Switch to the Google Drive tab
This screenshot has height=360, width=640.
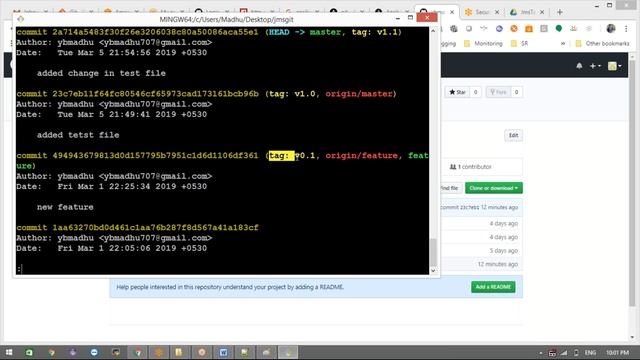(527, 12)
